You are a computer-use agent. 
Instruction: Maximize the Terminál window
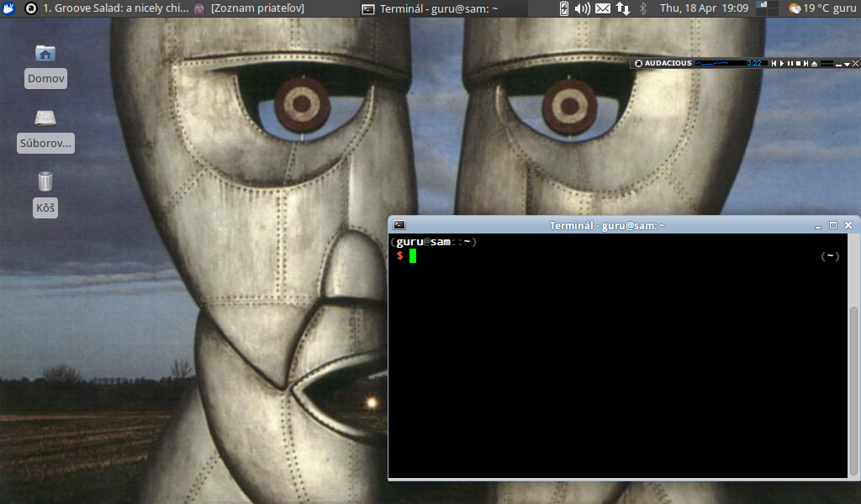833,225
